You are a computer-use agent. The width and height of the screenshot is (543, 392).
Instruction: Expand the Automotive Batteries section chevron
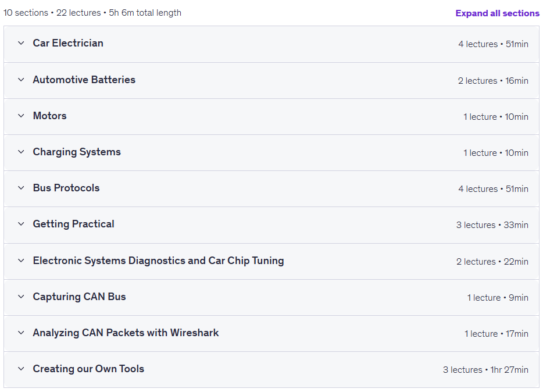click(x=21, y=80)
